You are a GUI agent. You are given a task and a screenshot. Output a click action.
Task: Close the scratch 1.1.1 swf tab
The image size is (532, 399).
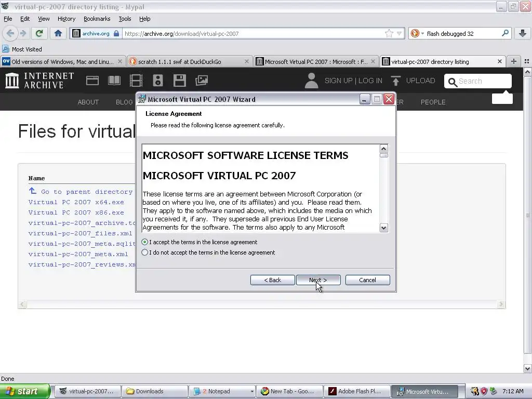click(247, 61)
